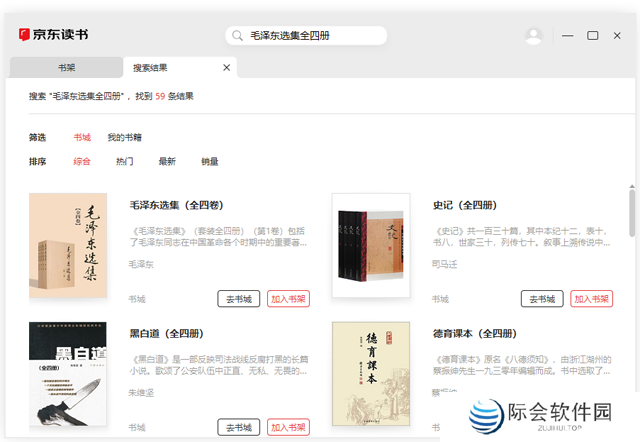Click 加入书架 for 史记

591,299
